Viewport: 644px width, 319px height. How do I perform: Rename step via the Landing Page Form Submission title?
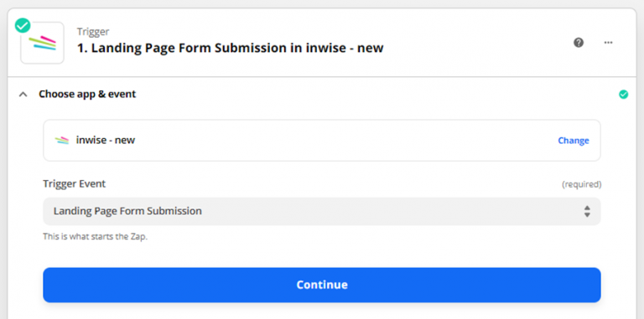[231, 48]
